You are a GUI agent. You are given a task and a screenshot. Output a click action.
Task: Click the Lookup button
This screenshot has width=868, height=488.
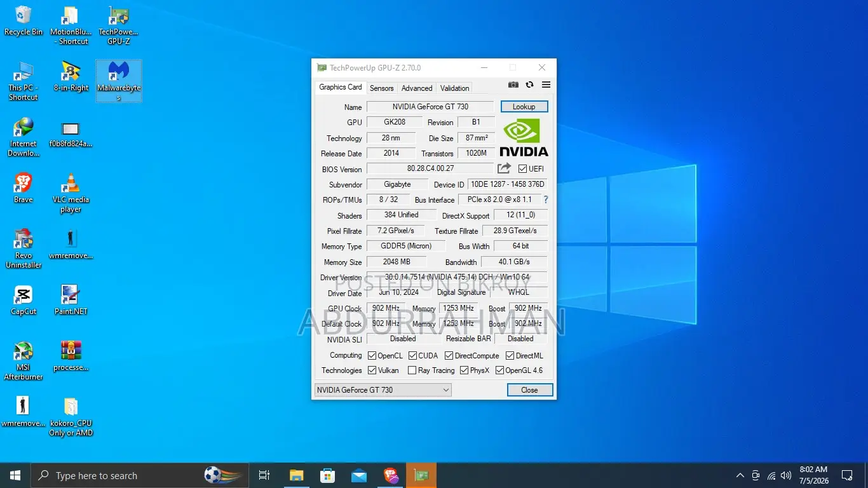[x=524, y=107]
